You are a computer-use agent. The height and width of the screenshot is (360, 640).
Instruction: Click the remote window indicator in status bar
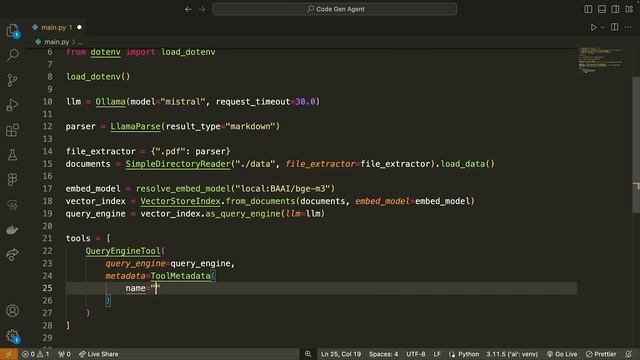click(x=9, y=354)
